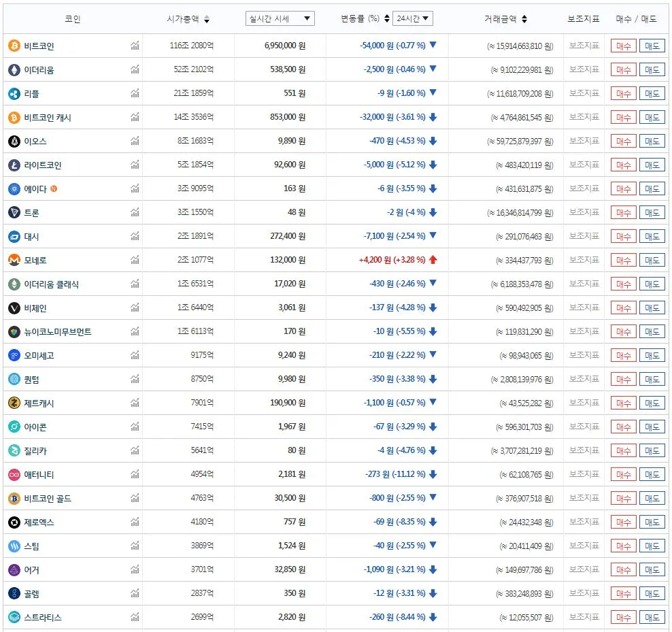The height and width of the screenshot is (632, 672).
Task: Open the chart icon for 이오스
Action: coord(135,141)
